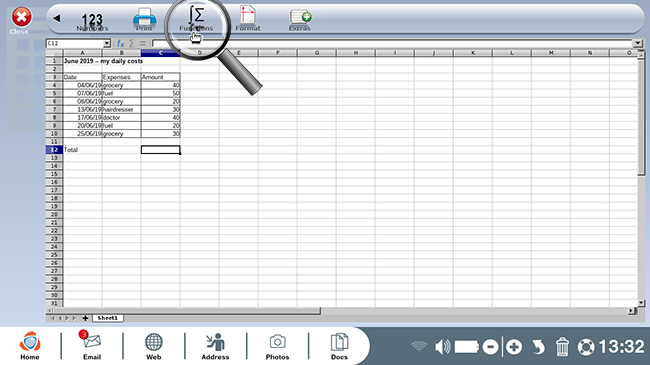Open the Format page icon
Screen dimensions: 650x365
coord(248,19)
